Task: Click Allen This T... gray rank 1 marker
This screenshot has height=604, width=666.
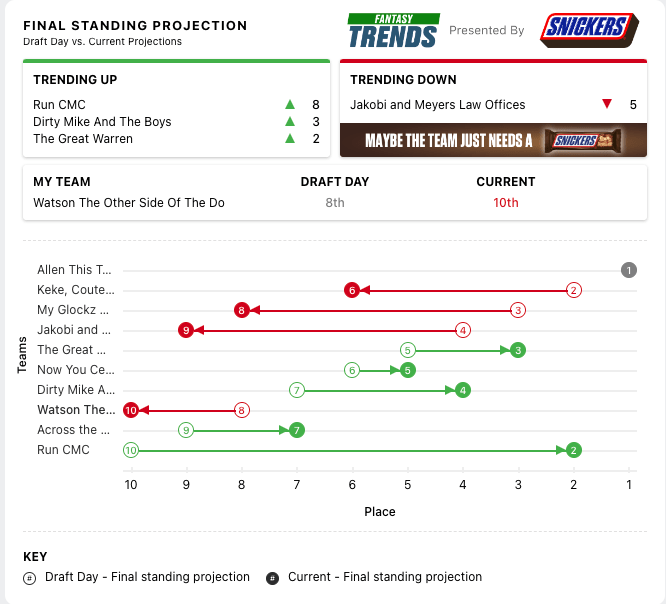Action: 628,270
